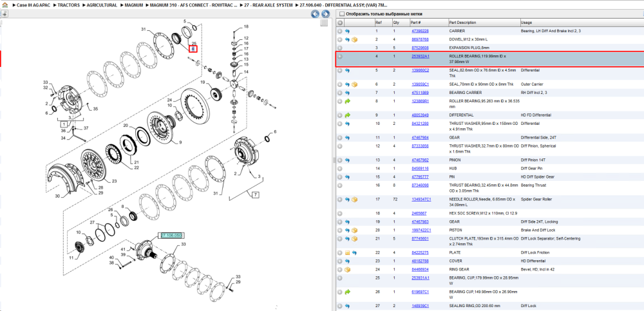644x311 pixels.
Task: Open the MAGNUM breadcrumb
Action: click(134, 5)
